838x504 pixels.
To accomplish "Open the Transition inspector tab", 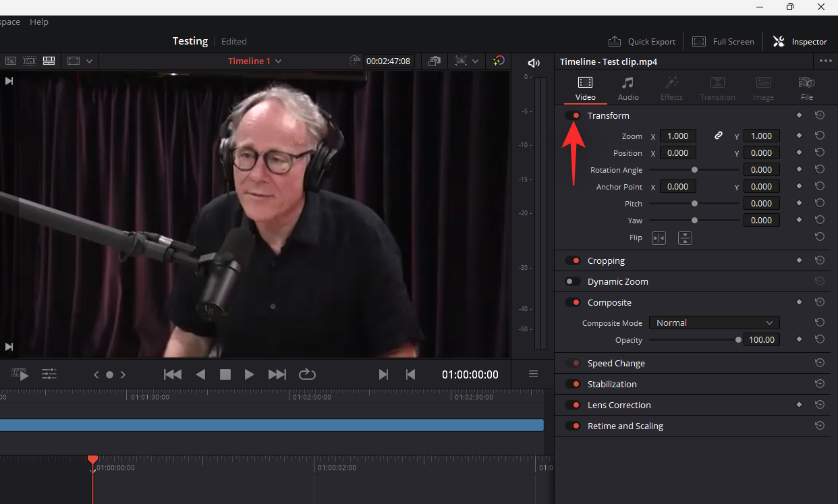I will tap(717, 88).
